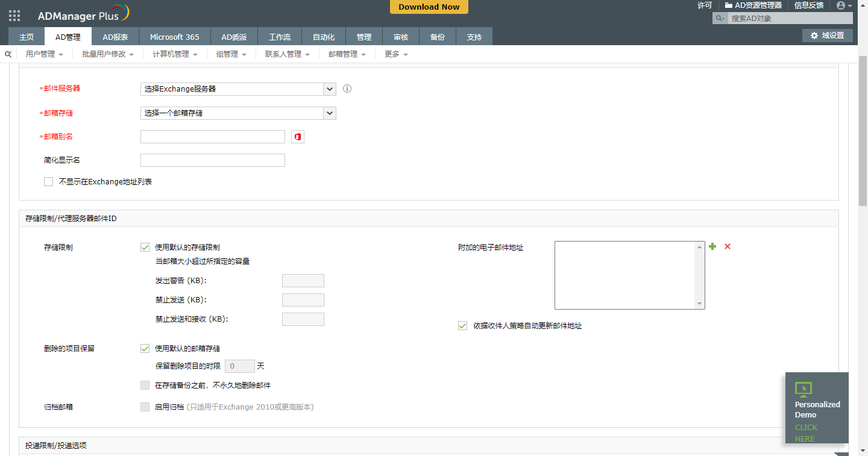868x456 pixels.
Task: Toggle 依据收件人策略自动更新邮件地址 checkbox
Action: 463,326
